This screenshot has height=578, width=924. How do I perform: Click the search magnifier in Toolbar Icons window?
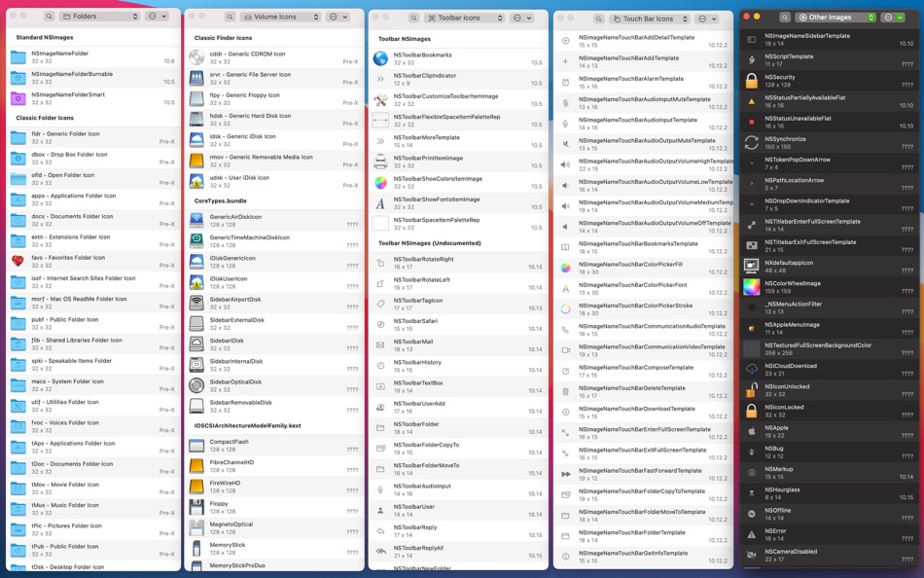(414, 18)
